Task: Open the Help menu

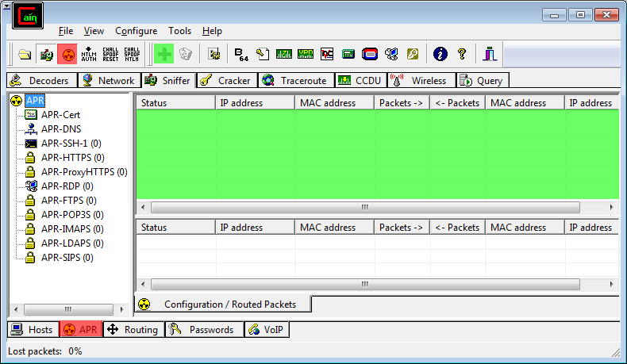Action: [x=212, y=31]
